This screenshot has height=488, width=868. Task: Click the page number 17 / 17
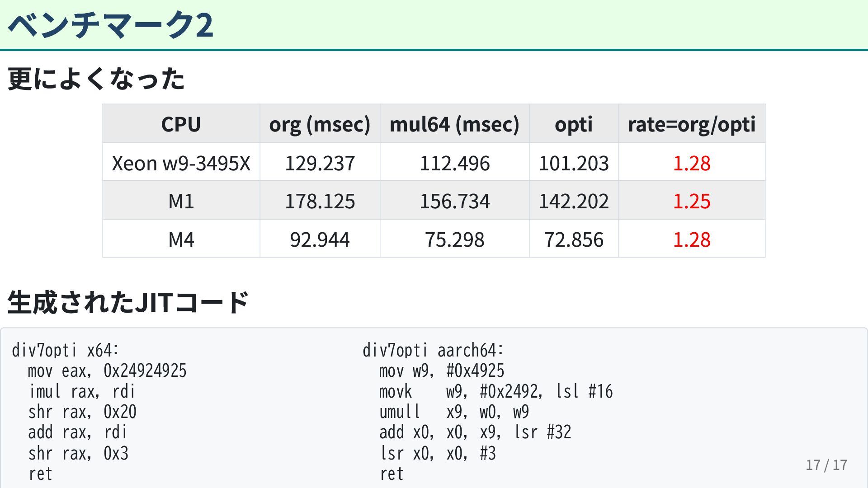click(826, 465)
